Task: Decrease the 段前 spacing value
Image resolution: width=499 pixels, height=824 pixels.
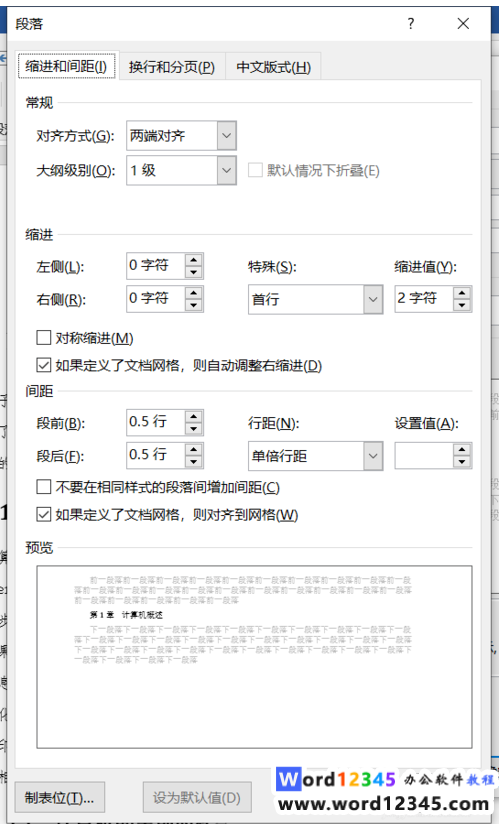Action: (x=194, y=429)
